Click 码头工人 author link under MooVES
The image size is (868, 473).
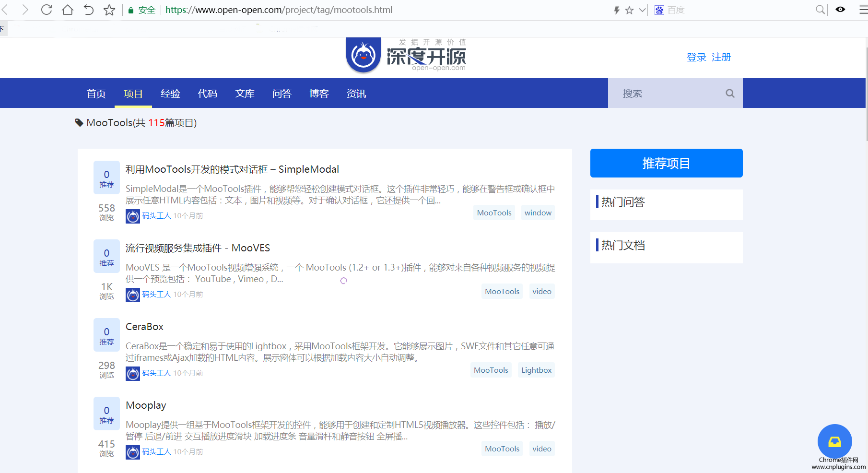point(156,295)
